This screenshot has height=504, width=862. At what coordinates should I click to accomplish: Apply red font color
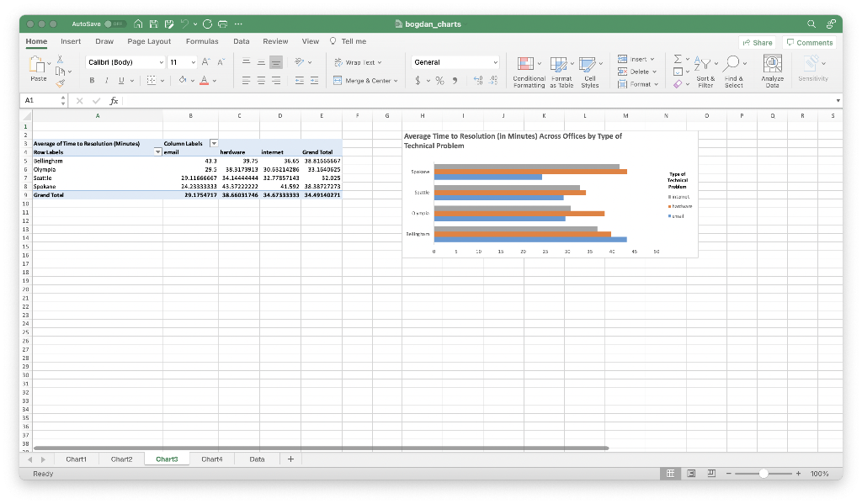point(204,80)
